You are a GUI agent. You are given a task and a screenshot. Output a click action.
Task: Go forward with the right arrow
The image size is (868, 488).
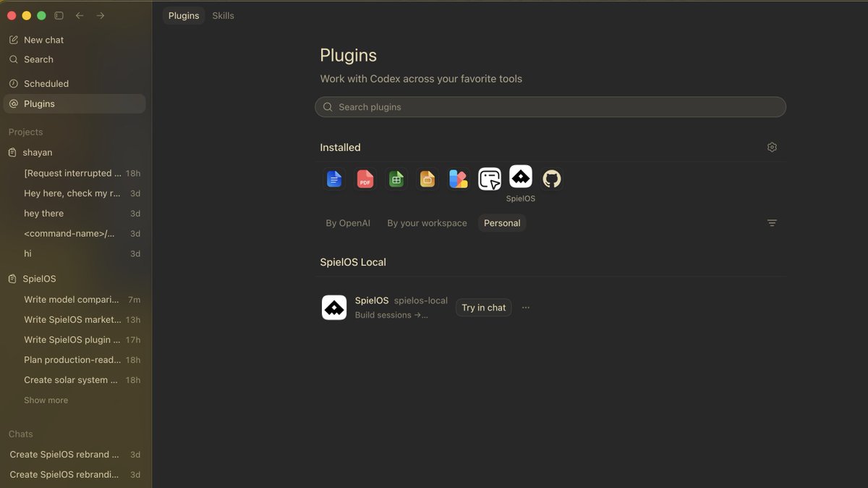tap(101, 15)
